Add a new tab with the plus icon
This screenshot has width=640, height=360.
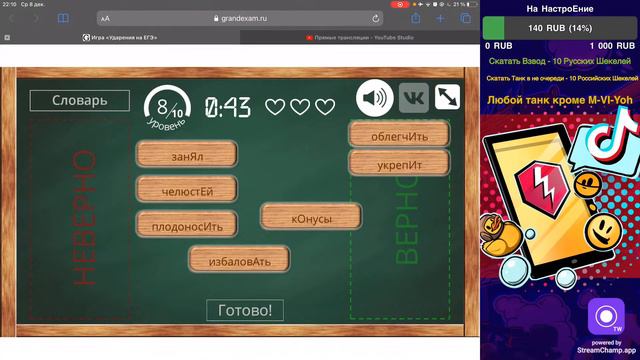pyautogui.click(x=440, y=18)
